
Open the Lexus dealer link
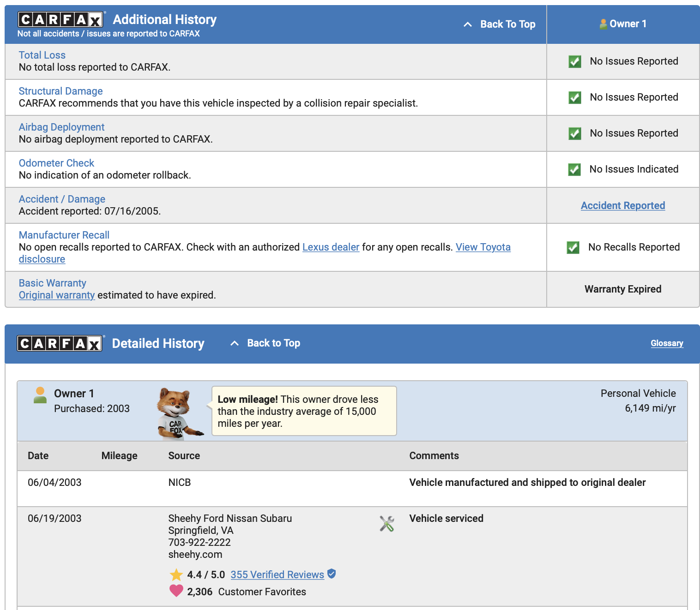(x=331, y=247)
